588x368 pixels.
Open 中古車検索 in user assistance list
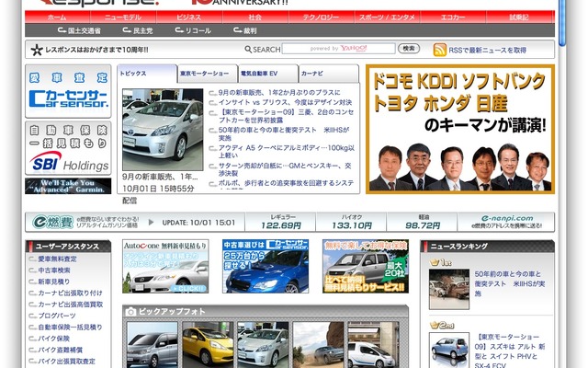[x=54, y=270]
